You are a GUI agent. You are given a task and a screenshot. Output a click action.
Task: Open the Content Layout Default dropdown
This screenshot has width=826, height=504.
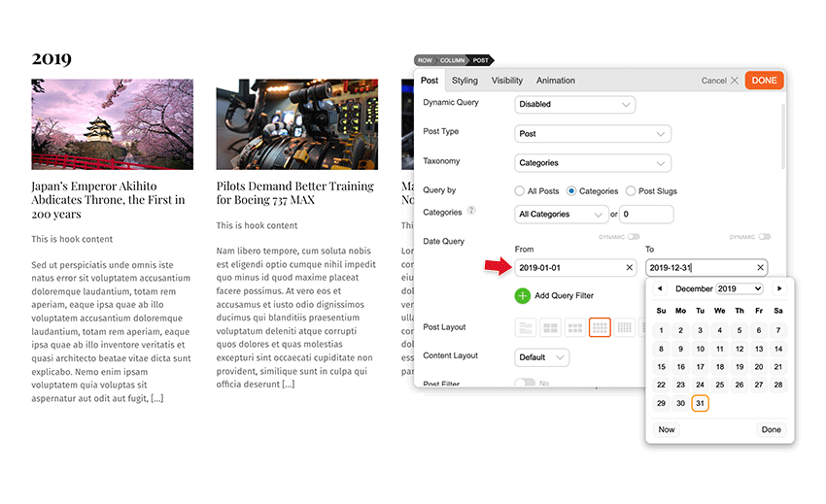[541, 357]
